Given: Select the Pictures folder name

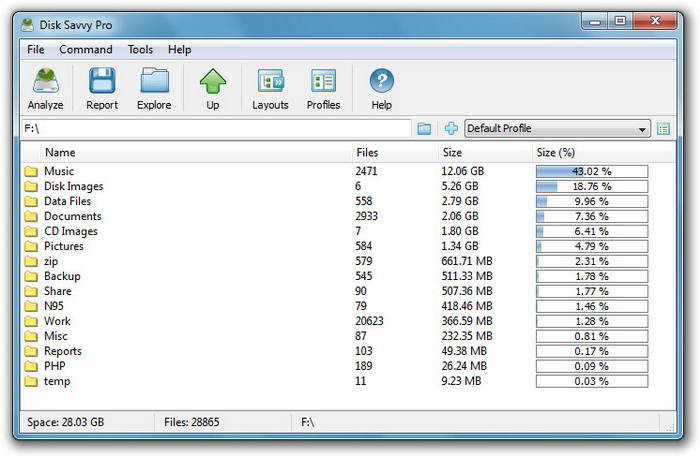Looking at the screenshot, I should (63, 246).
